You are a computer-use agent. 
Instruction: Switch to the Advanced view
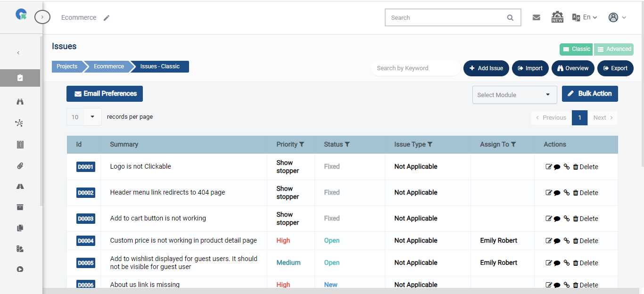(x=614, y=49)
